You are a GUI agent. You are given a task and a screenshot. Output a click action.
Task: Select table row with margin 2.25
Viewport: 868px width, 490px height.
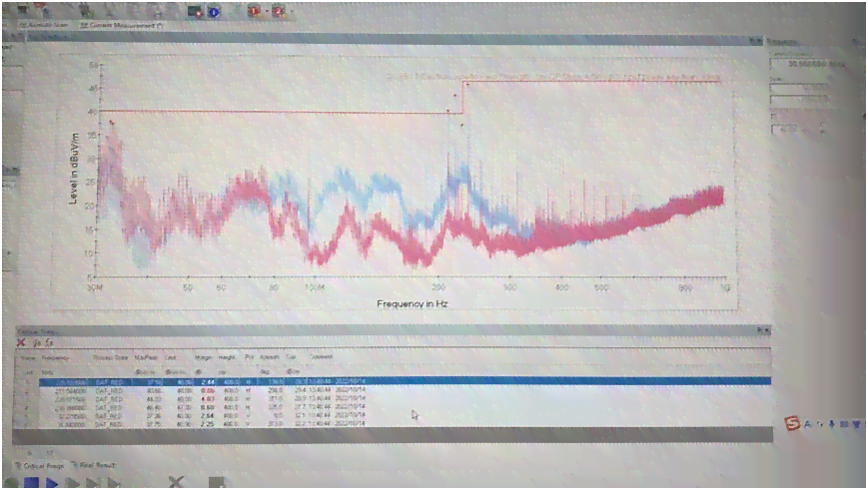405,424
